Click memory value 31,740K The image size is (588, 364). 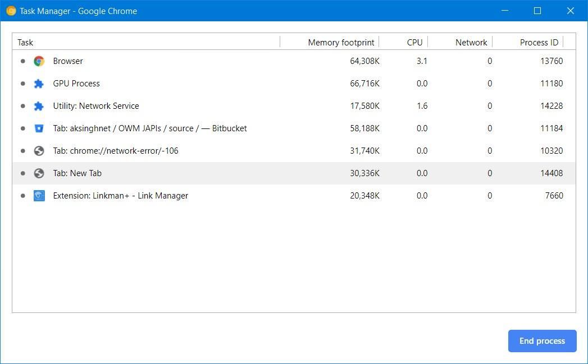[x=364, y=151]
